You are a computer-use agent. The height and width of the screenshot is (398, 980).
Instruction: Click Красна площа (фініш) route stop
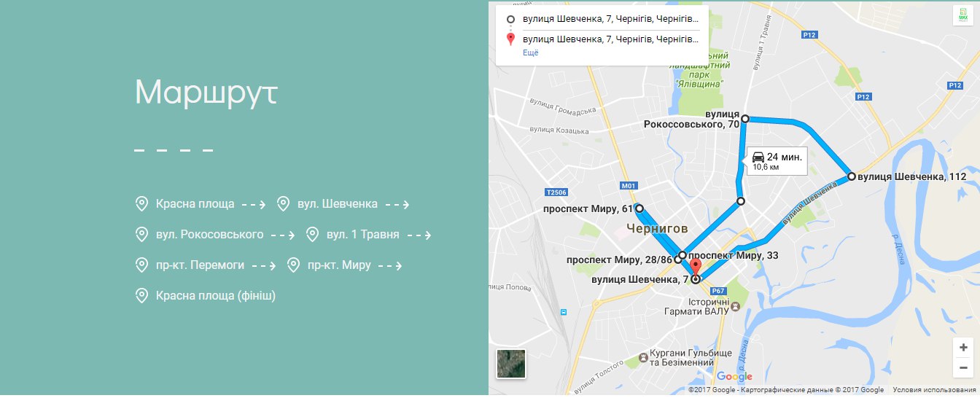(216, 296)
